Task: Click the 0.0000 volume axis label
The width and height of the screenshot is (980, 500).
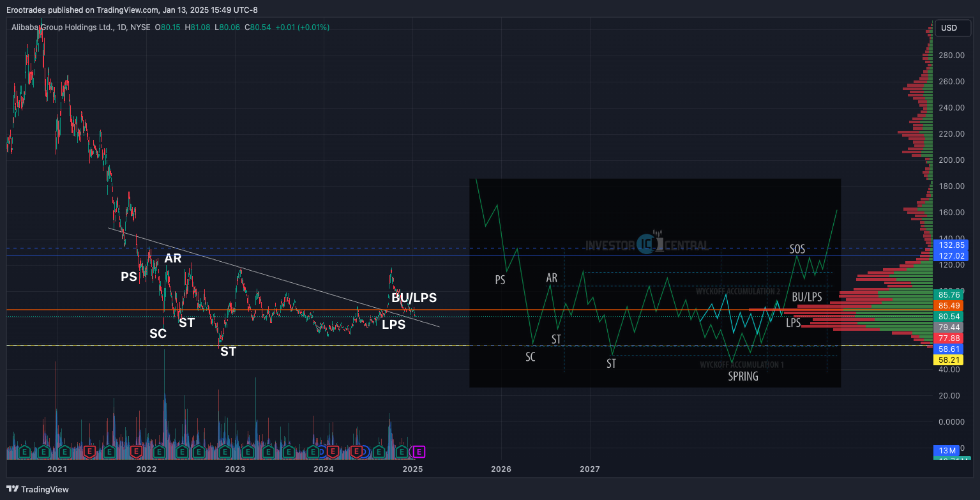Action: (951, 422)
